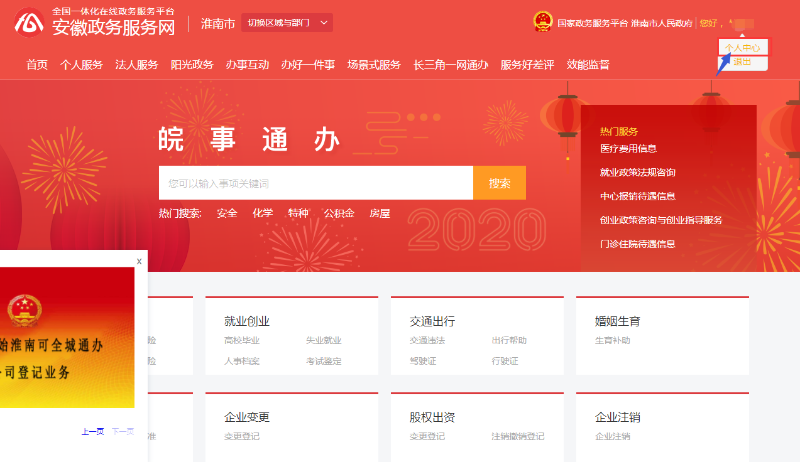Choose 退出 in the user dropdown menu
Image resolution: width=800 pixels, height=462 pixels.
[x=742, y=62]
